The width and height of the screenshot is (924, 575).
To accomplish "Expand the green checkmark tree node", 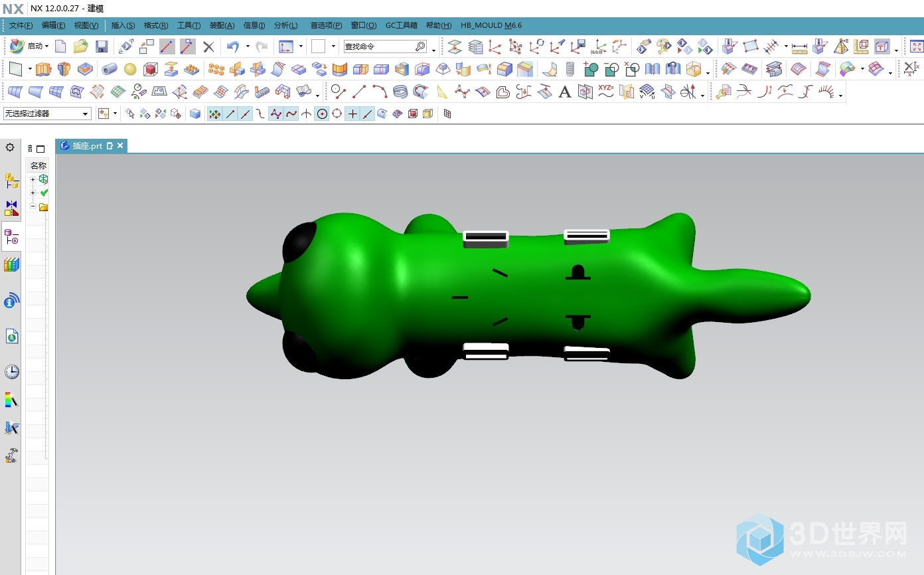I will [33, 193].
